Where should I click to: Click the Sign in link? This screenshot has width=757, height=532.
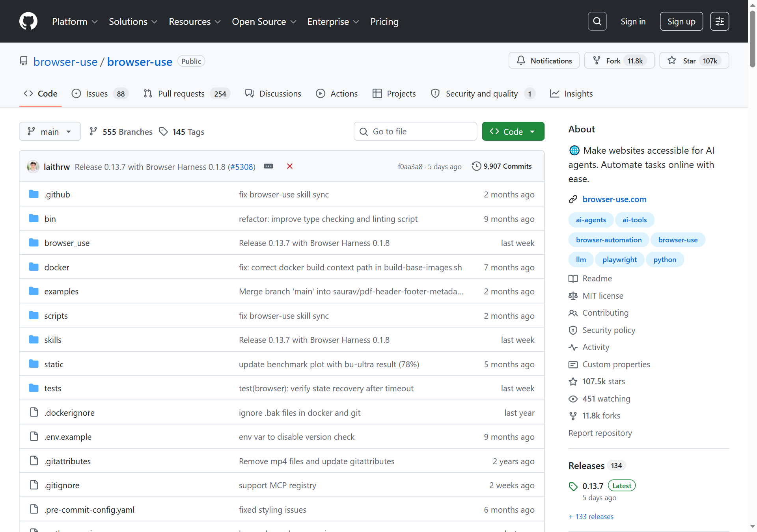[633, 22]
